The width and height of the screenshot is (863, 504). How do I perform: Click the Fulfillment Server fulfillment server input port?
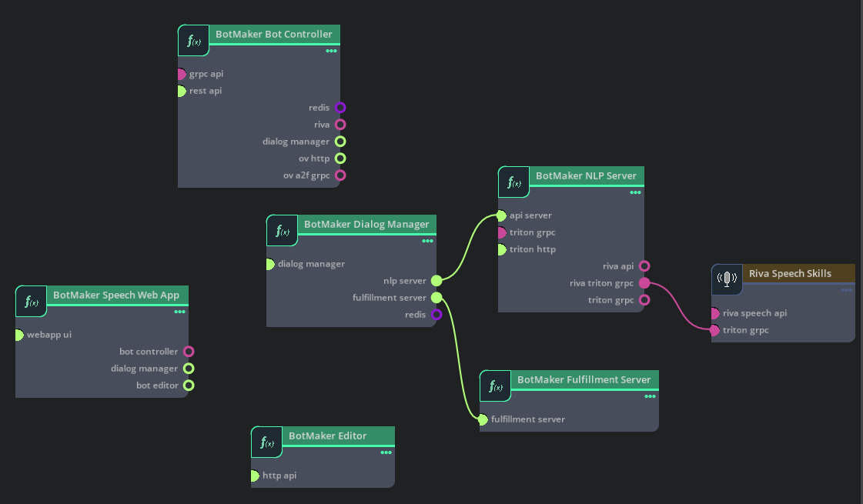483,419
